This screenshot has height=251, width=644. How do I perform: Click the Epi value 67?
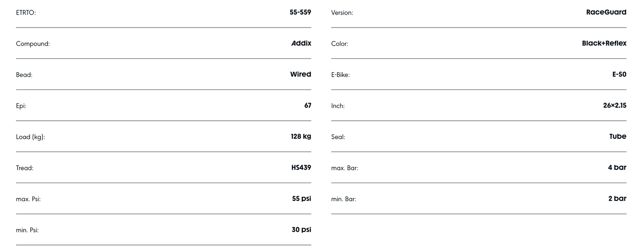click(x=307, y=105)
